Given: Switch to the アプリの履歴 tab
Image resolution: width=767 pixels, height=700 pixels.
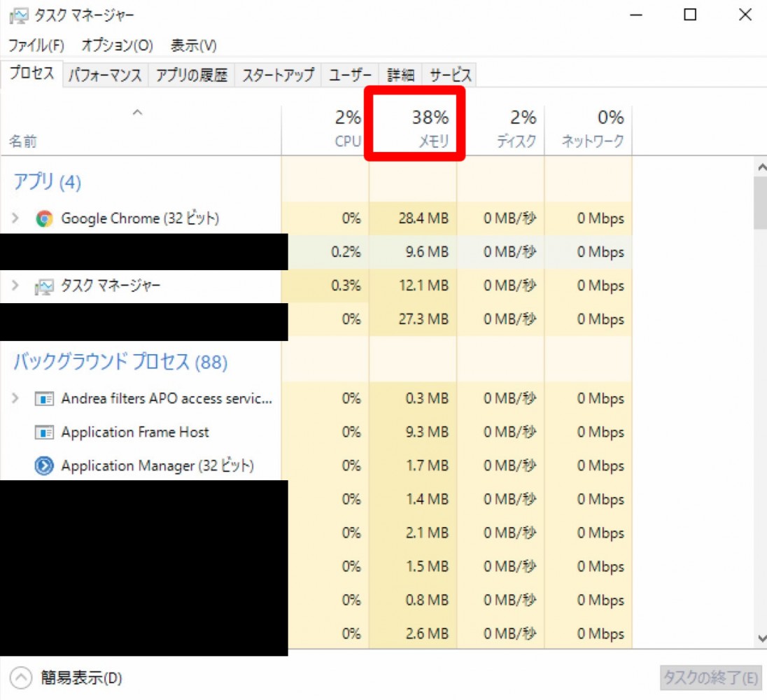Looking at the screenshot, I should coord(191,75).
